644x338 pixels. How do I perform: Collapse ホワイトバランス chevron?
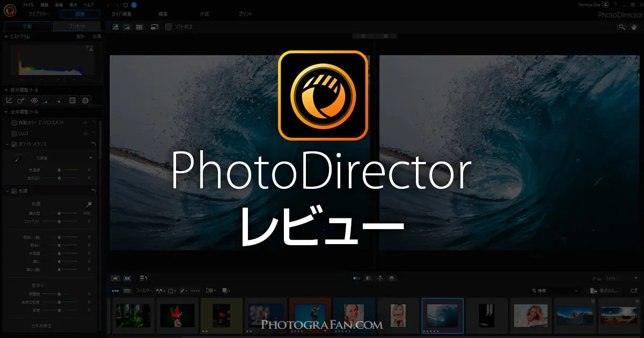7,144
